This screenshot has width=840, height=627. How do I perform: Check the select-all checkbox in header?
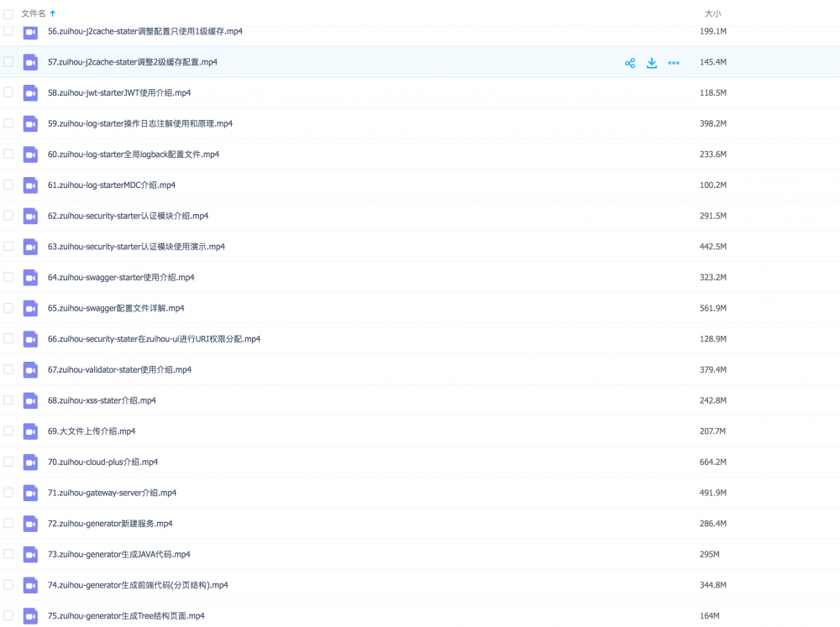click(x=8, y=13)
